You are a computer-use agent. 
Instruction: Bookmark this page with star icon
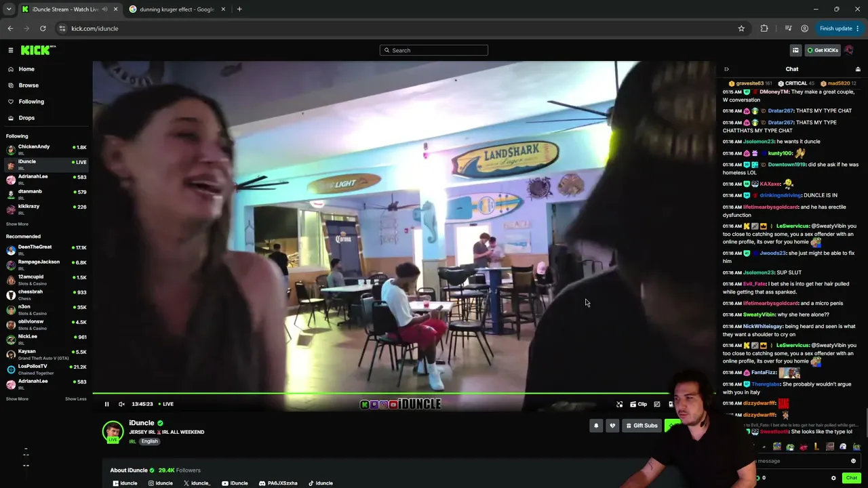point(741,28)
